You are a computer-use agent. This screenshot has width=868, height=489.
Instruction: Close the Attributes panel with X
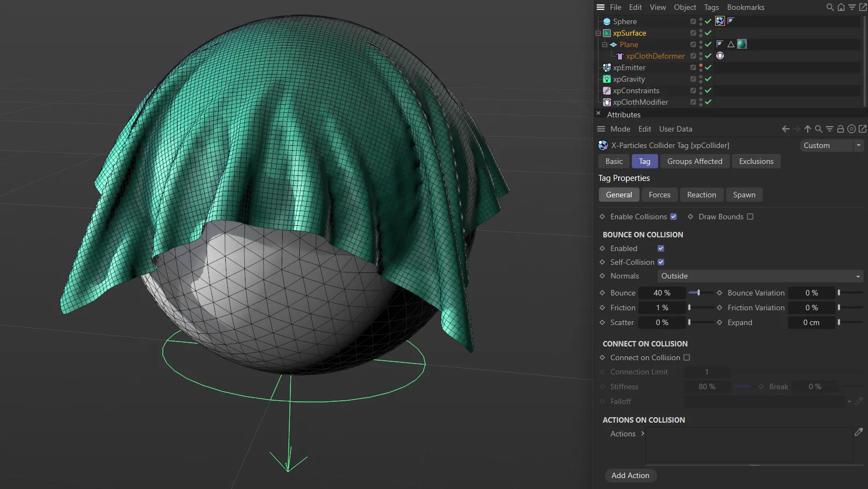598,113
